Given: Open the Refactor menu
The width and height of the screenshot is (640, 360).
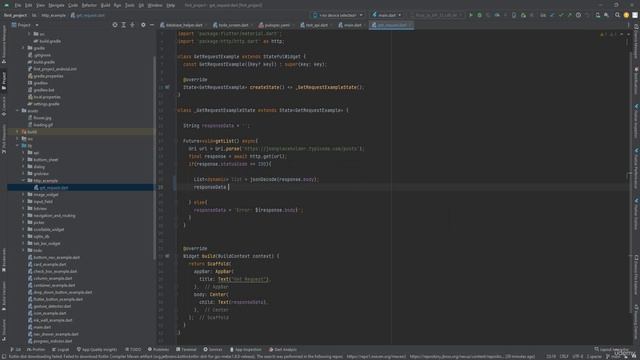Looking at the screenshot, I should point(89,5).
